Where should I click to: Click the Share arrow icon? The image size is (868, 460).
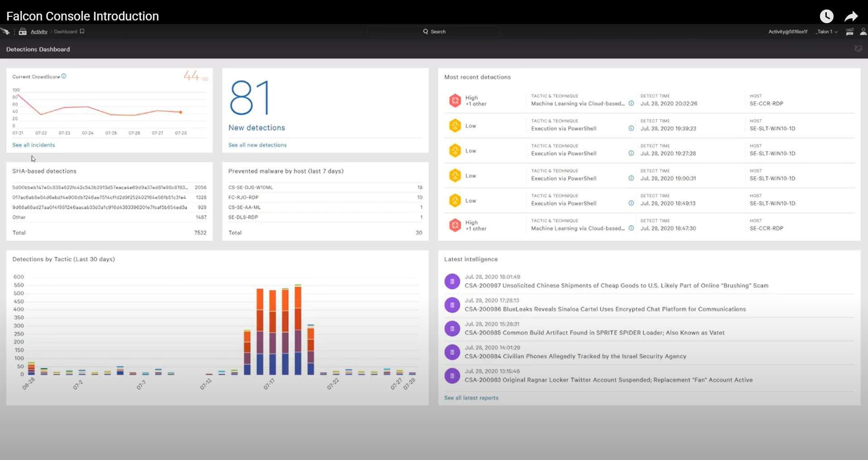[851, 17]
